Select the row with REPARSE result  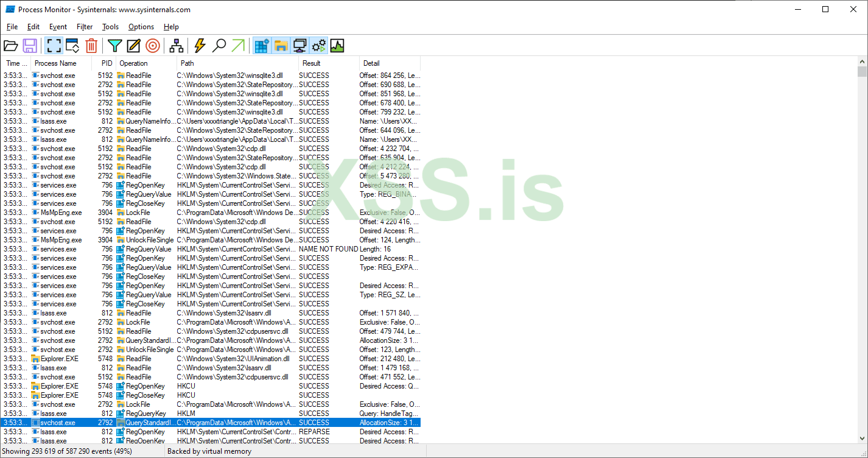point(211,432)
